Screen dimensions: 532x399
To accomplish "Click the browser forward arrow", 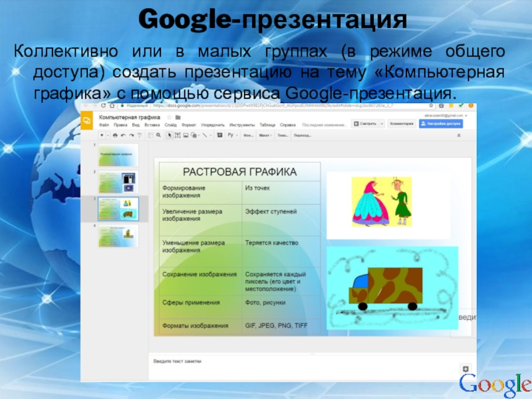I will point(94,106).
